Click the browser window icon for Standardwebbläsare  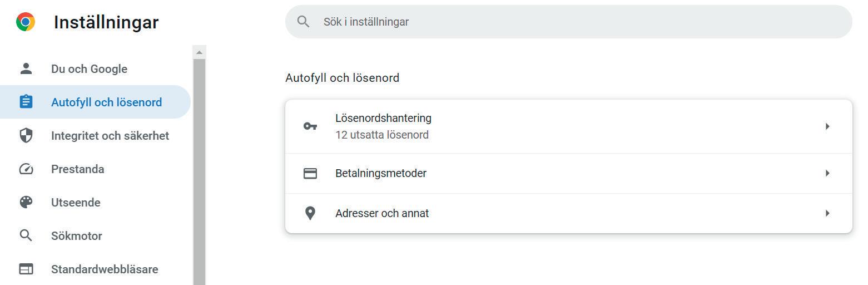tap(26, 269)
